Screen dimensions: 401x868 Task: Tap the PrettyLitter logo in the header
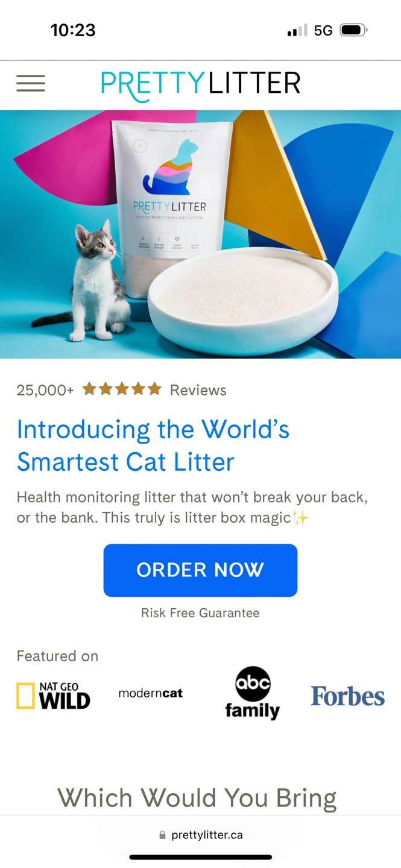[201, 85]
